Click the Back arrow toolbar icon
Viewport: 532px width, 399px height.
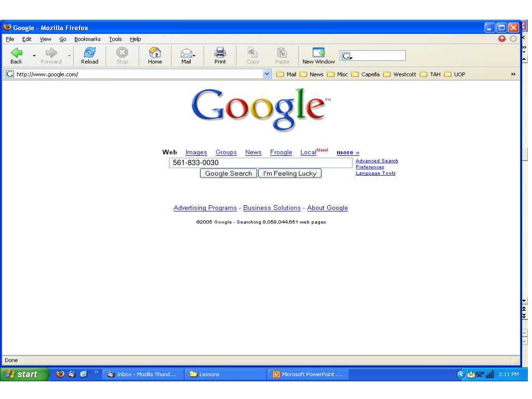(16, 52)
